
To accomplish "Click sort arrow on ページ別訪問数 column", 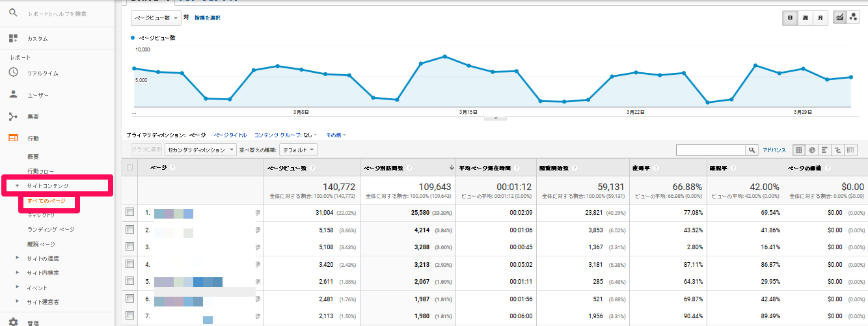I will (452, 168).
